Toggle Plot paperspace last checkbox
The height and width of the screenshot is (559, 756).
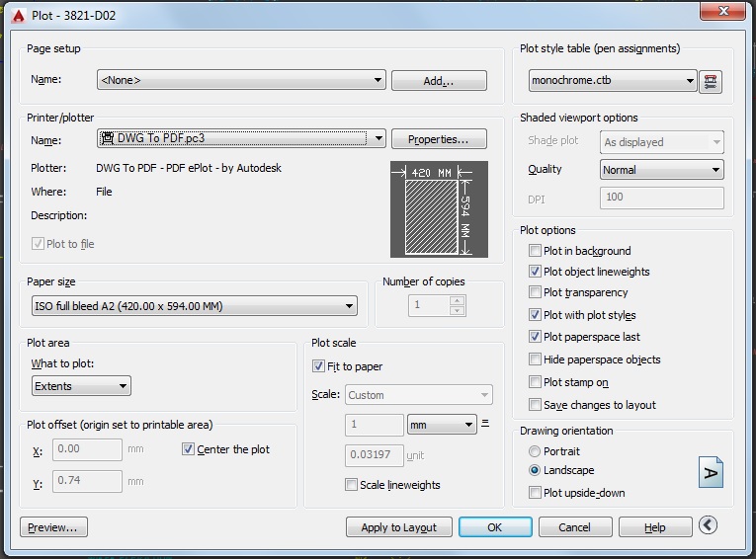point(535,337)
